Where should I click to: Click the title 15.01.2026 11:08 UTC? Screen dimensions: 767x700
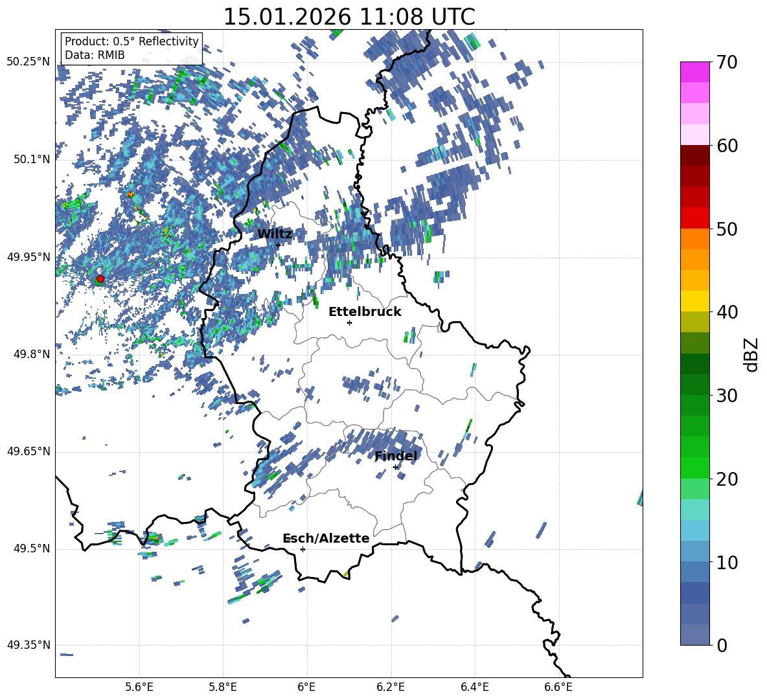pyautogui.click(x=349, y=17)
